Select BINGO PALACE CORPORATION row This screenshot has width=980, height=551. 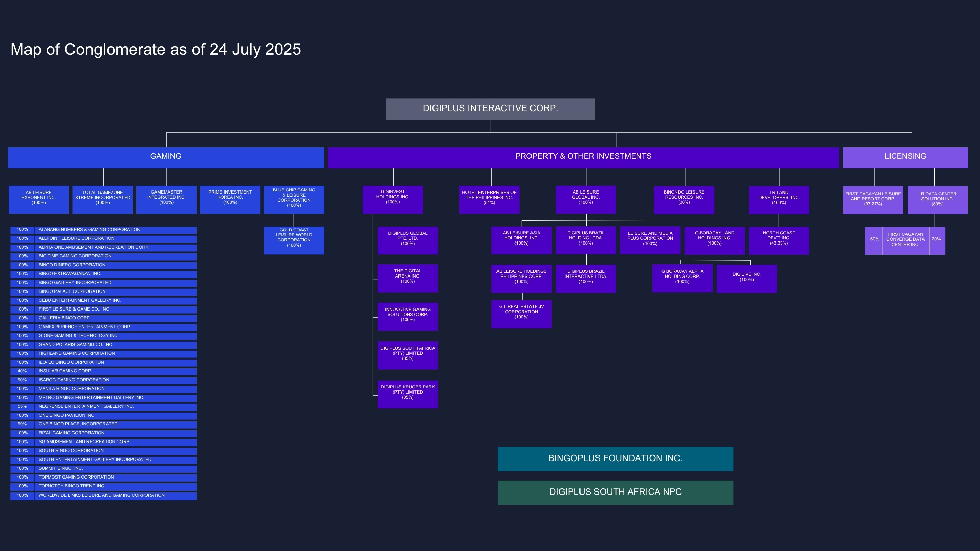(x=103, y=292)
